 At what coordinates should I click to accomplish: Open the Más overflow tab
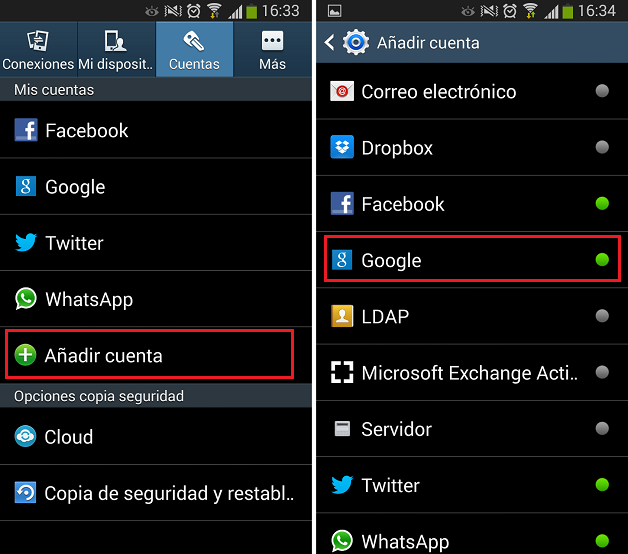(272, 49)
